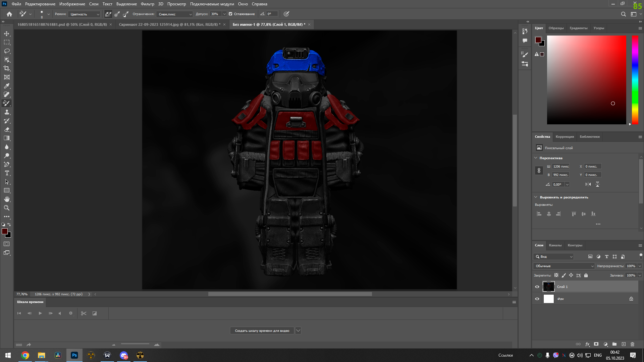
Task: Click Слой 1 layer thumbnail
Action: tap(548, 287)
